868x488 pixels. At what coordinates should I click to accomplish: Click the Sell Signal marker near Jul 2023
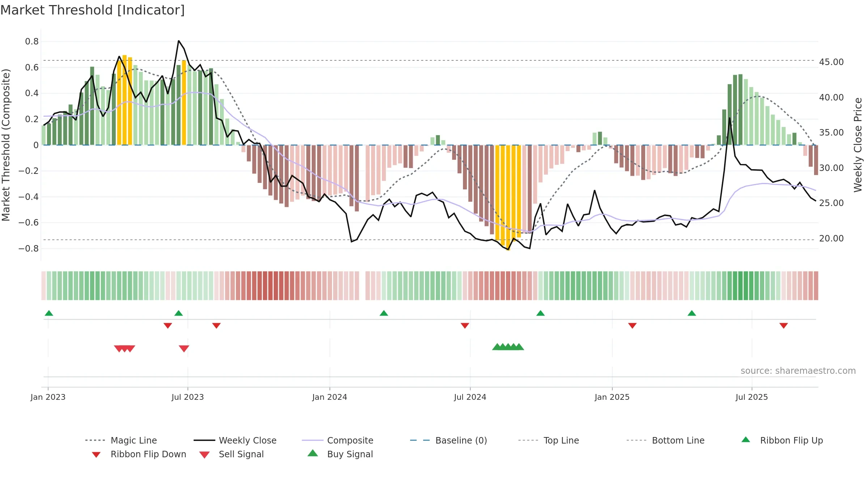tap(184, 349)
